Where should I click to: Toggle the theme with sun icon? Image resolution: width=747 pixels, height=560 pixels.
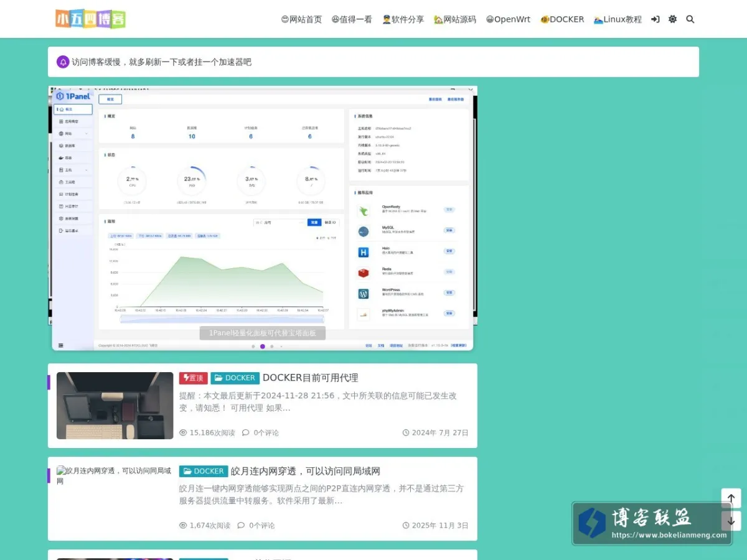coord(672,19)
